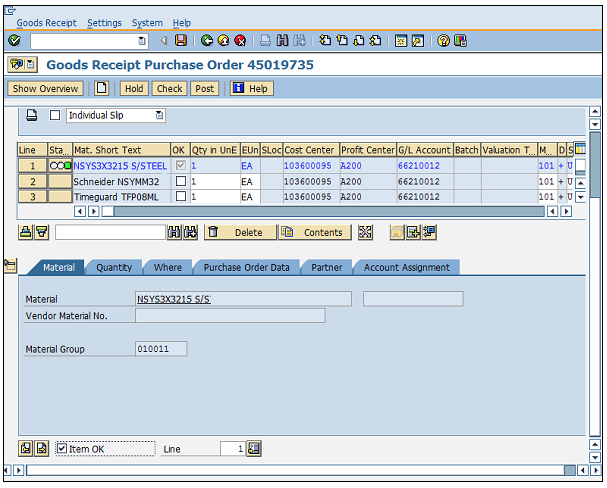Open the Individual Slip dropdown

(163, 116)
